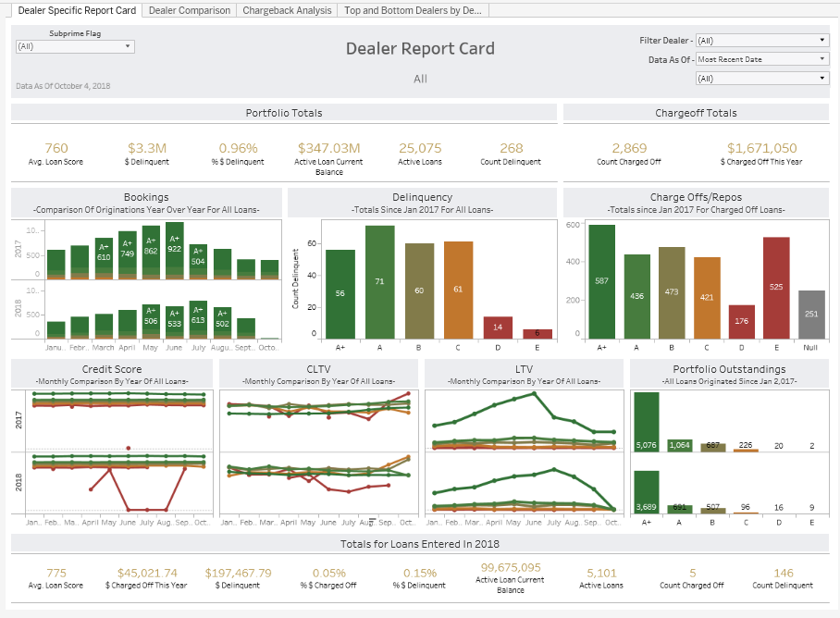
Task: Select the June 2017 Bookings bar labeled 922
Action: pos(174,248)
